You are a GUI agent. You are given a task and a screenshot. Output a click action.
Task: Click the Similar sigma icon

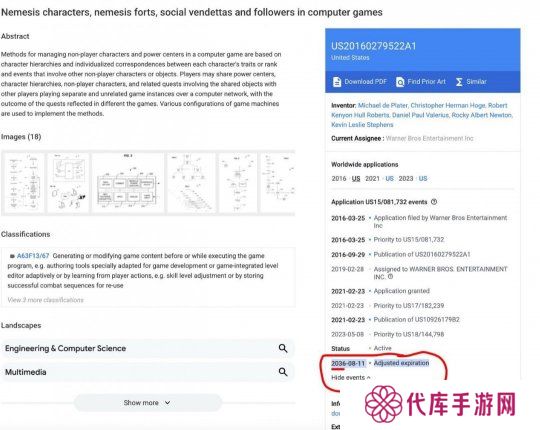tap(459, 82)
